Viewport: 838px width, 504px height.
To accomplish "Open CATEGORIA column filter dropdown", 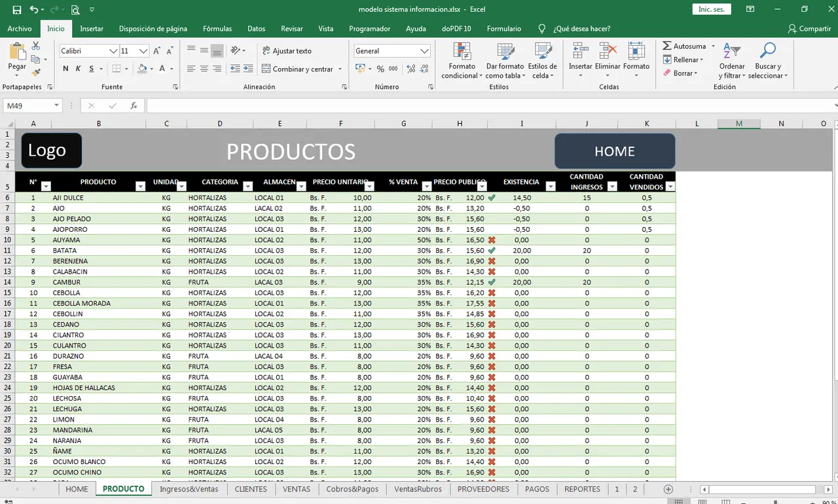I will [x=247, y=187].
